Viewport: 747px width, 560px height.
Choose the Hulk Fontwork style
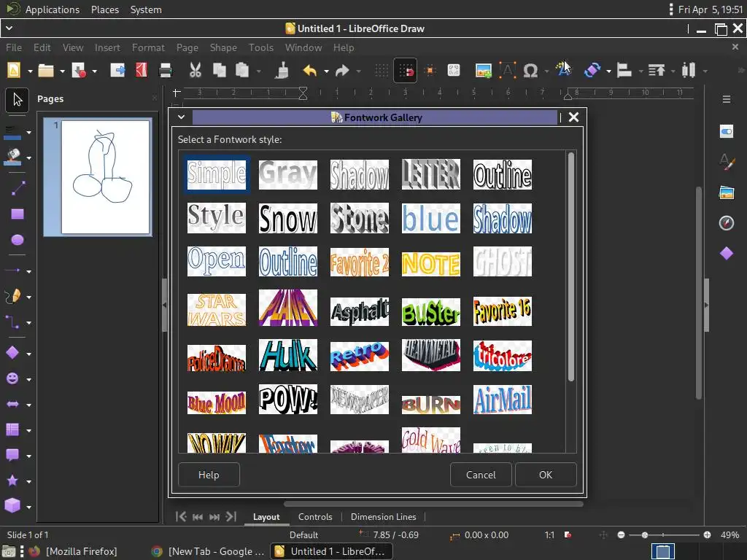click(287, 355)
